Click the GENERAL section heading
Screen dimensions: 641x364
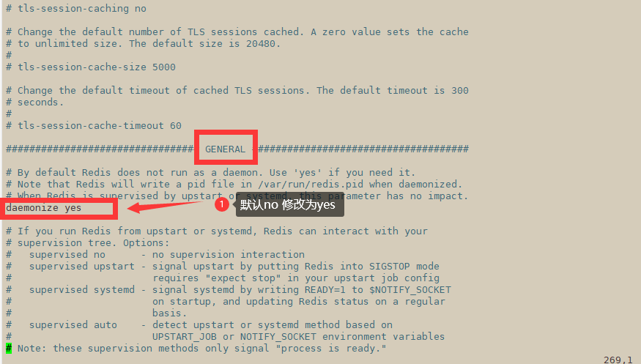click(x=225, y=149)
